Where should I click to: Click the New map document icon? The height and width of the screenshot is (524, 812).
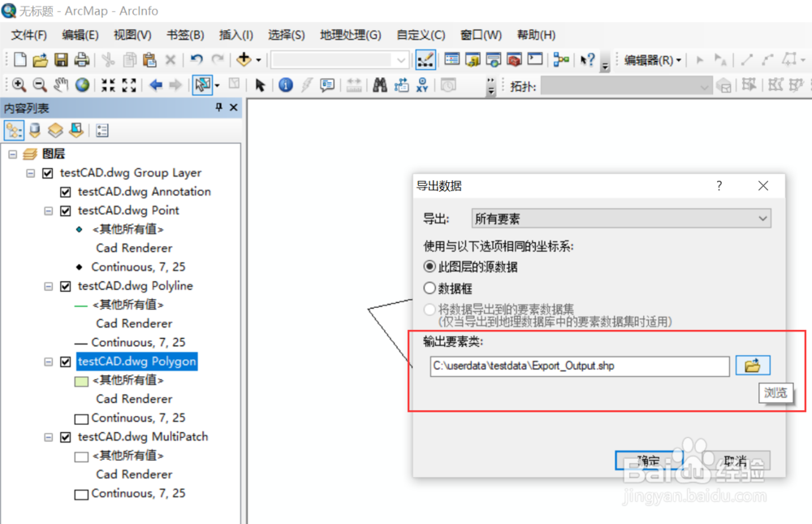click(x=19, y=59)
